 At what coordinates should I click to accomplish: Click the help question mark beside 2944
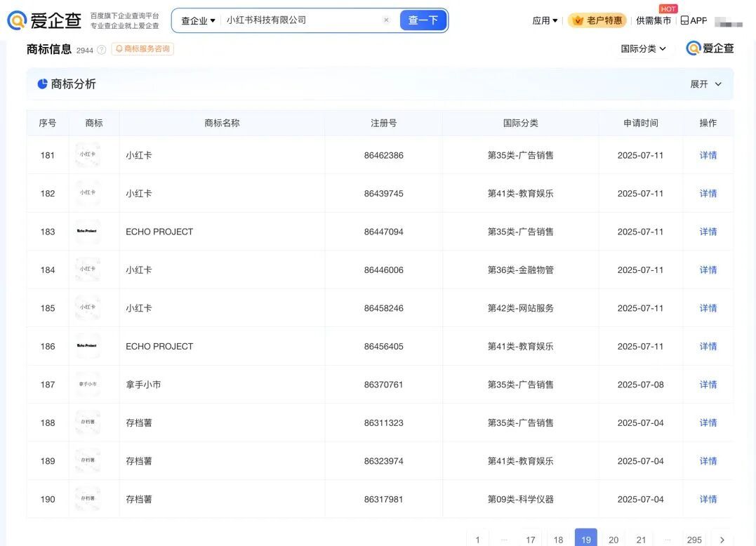[x=102, y=50]
